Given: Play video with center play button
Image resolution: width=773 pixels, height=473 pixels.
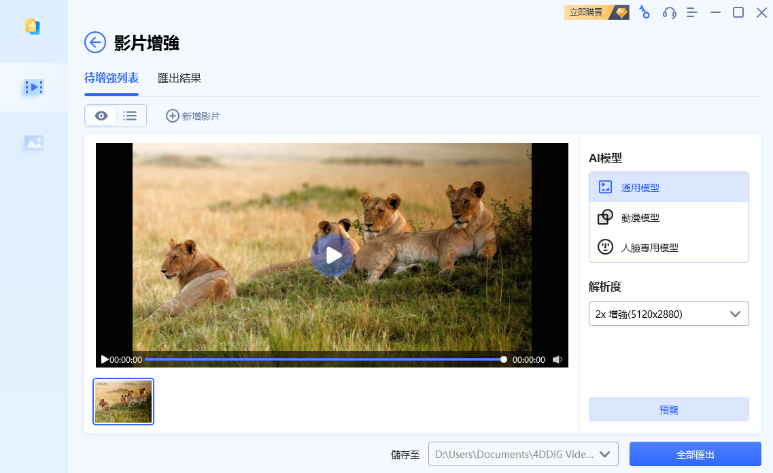Looking at the screenshot, I should click(x=333, y=255).
